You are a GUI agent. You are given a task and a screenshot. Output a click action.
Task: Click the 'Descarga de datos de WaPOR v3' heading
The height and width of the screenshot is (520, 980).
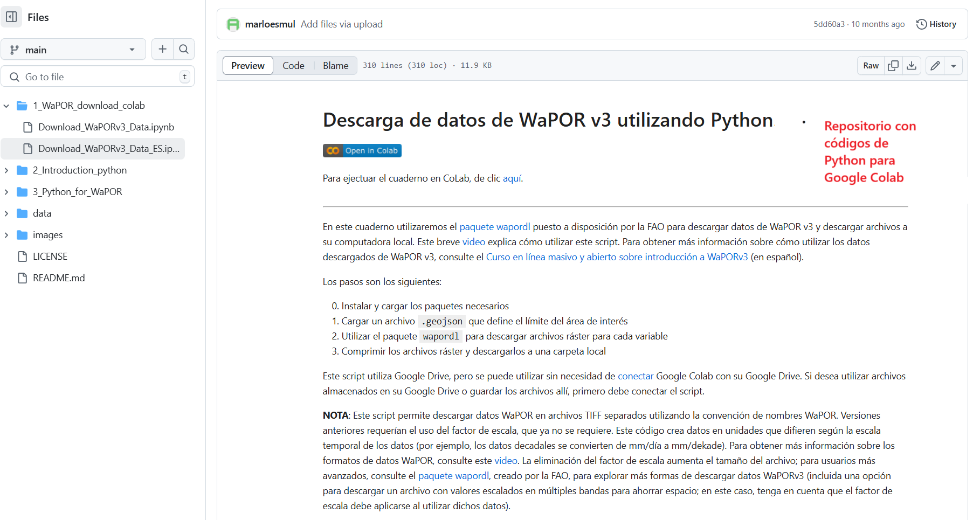[x=548, y=120]
